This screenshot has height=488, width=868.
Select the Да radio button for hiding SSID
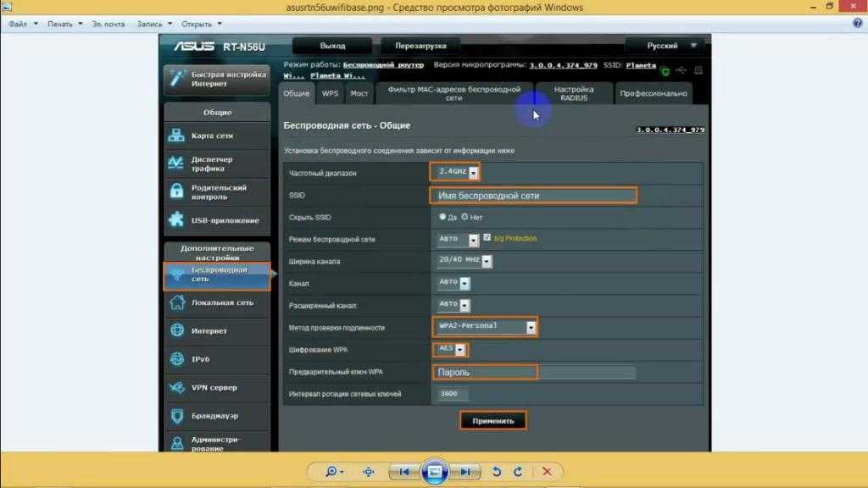tap(442, 217)
